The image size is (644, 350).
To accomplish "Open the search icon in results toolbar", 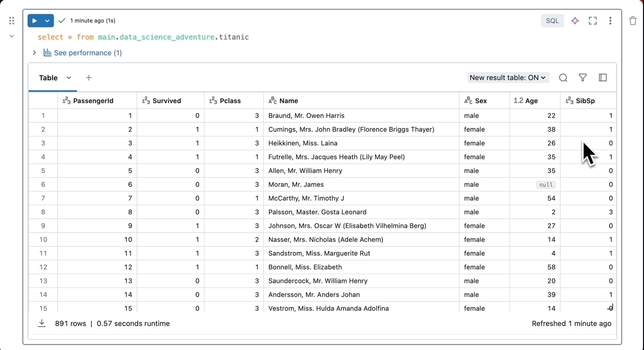I will pos(563,78).
